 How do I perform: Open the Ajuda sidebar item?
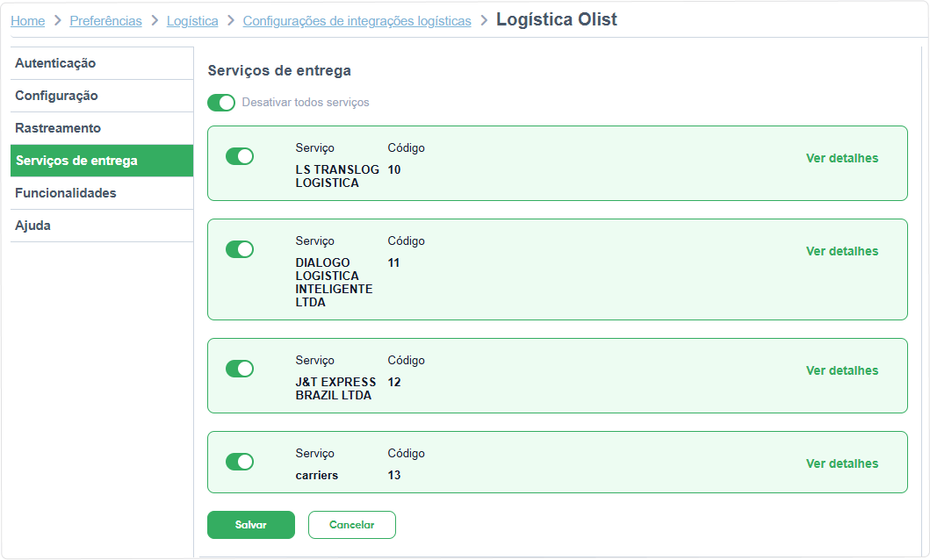point(33,226)
